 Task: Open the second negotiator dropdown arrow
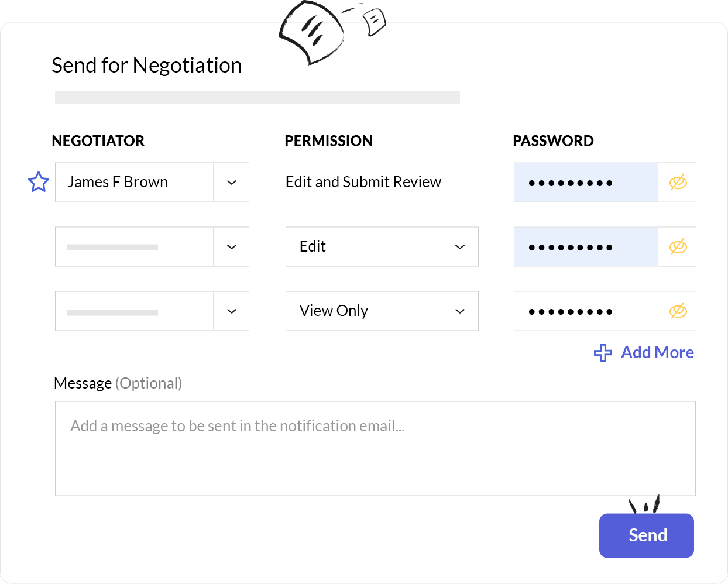click(232, 247)
